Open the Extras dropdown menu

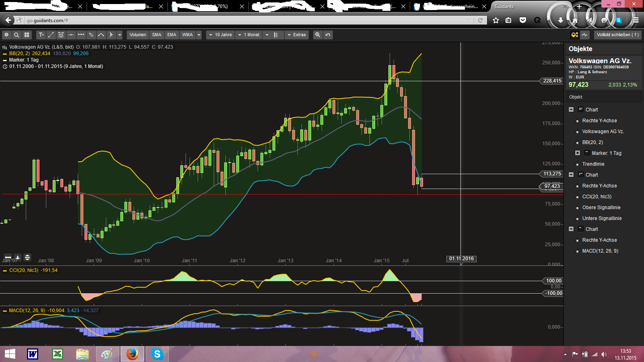click(297, 35)
